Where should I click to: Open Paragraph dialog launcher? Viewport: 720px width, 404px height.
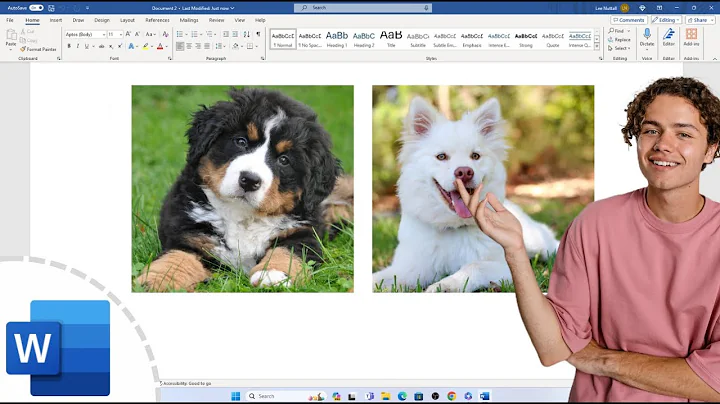click(x=263, y=59)
